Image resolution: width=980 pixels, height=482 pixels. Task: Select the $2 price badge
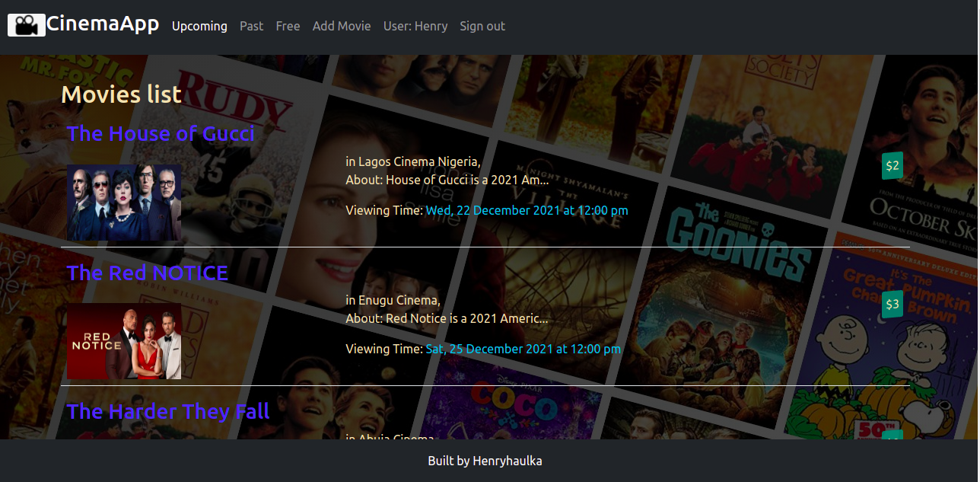(892, 166)
